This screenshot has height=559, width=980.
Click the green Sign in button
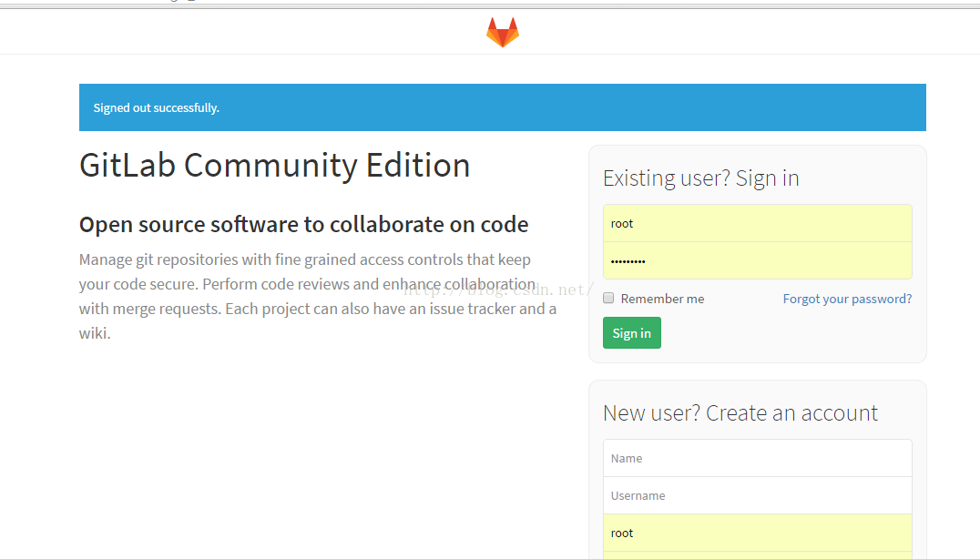631,333
